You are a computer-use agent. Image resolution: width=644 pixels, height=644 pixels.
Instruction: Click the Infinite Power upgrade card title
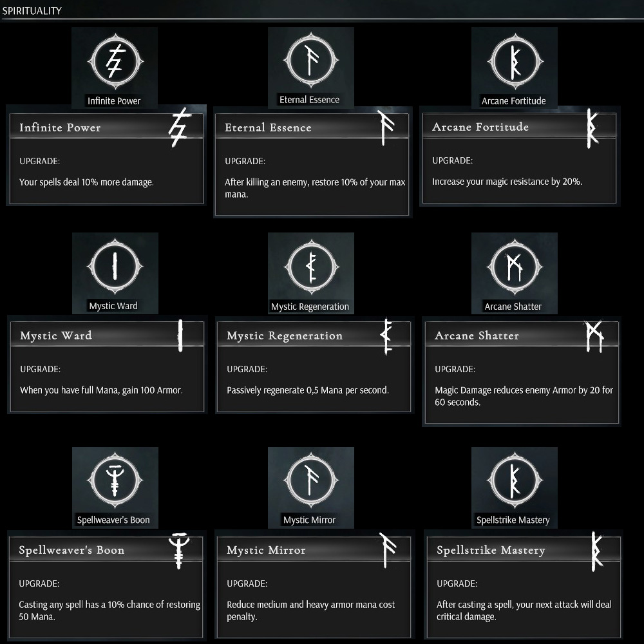[x=60, y=128]
